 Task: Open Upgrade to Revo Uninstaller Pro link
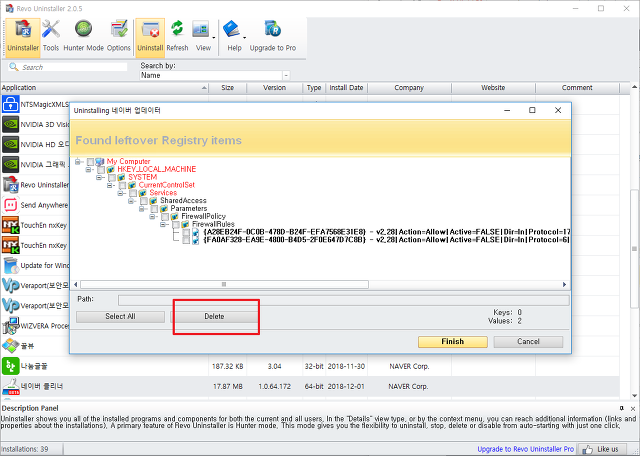[525, 449]
